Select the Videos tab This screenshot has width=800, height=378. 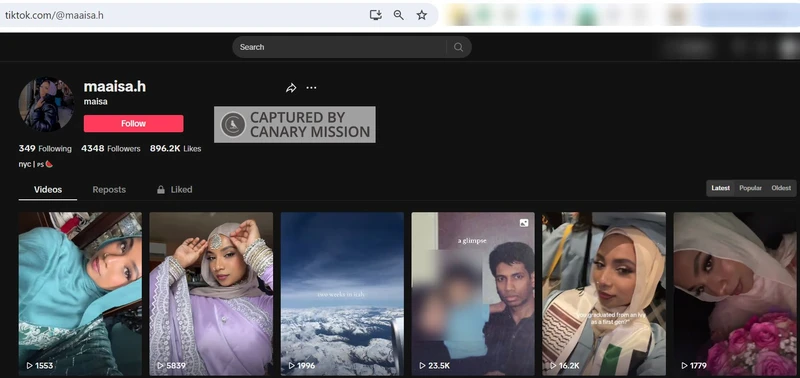[48, 190]
